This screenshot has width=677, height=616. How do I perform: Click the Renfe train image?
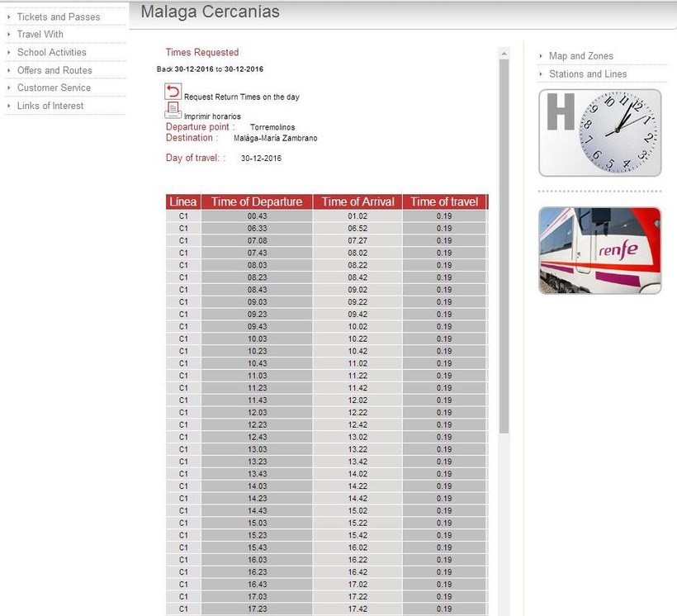pyautogui.click(x=599, y=250)
